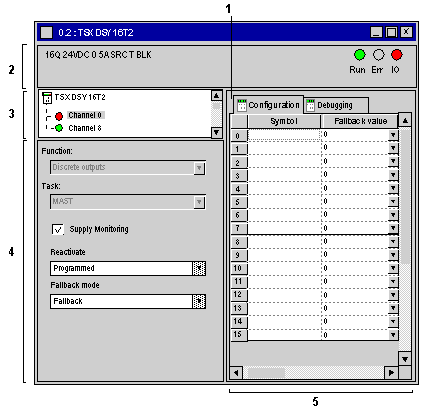Click the window system menu icon in title bar
The width and height of the screenshot is (440, 410).
tap(47, 33)
